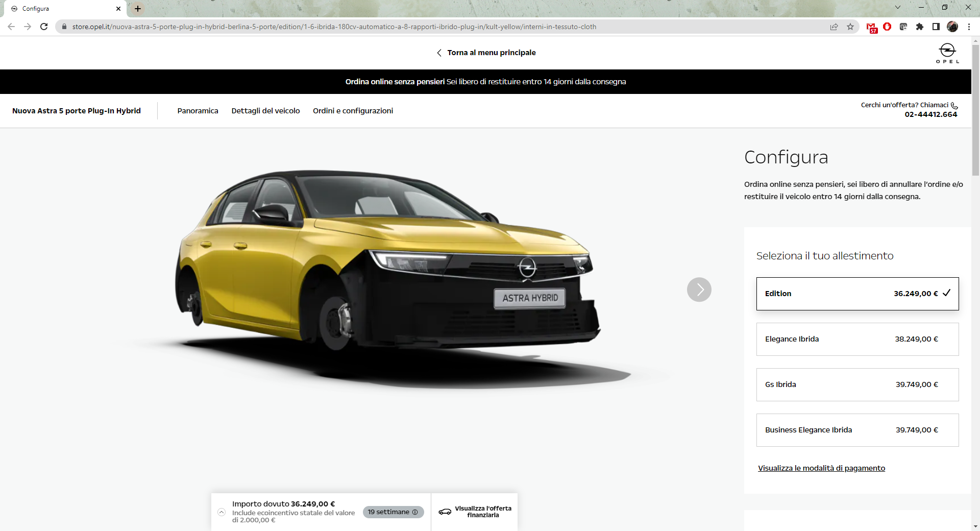Click the back chevron beside Torna al menu
The width and height of the screenshot is (980, 531).
[x=439, y=53]
